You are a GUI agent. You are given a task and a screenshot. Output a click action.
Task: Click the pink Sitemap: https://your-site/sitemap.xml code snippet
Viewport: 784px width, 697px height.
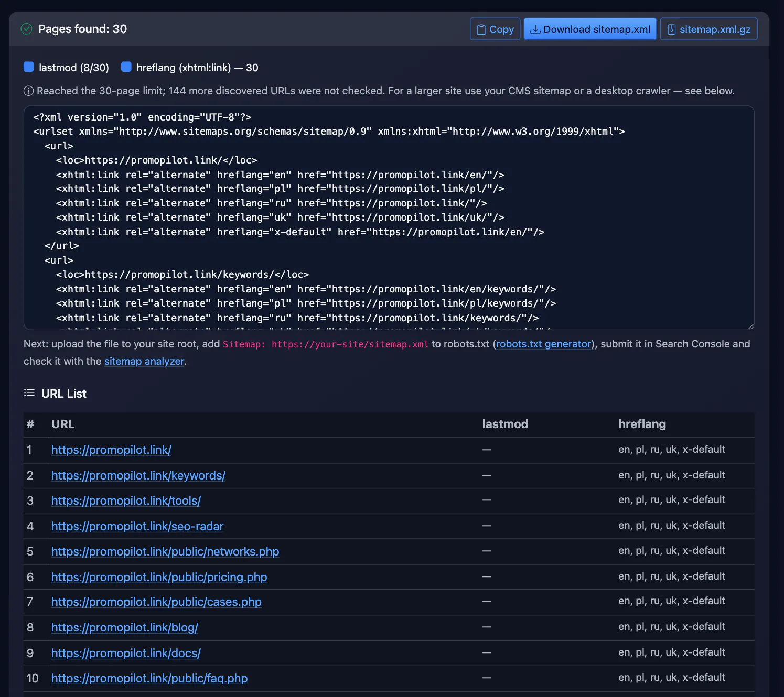(326, 344)
